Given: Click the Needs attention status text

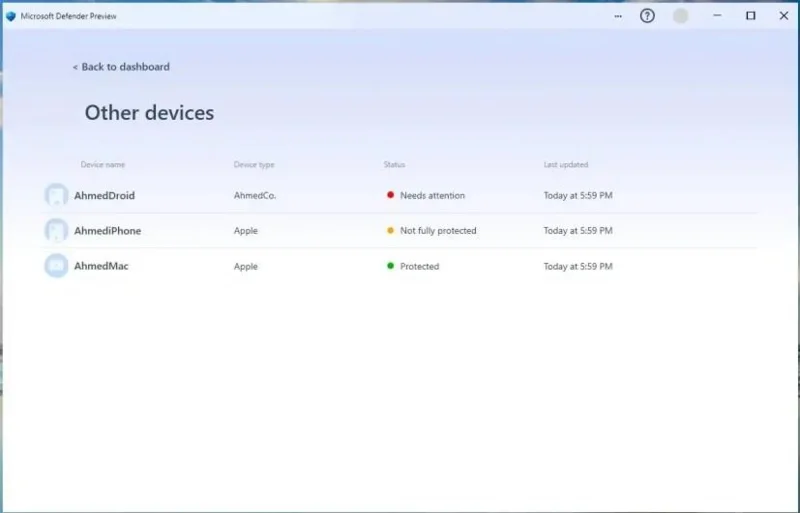Looking at the screenshot, I should point(432,196).
